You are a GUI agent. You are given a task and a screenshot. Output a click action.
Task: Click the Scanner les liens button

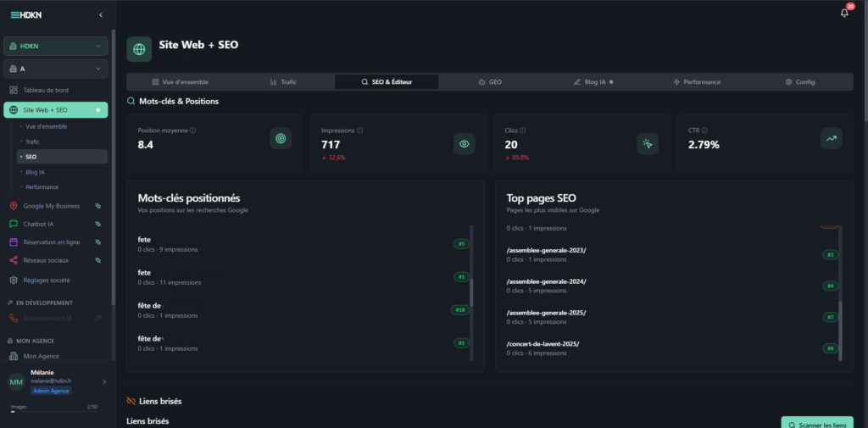pos(817,425)
